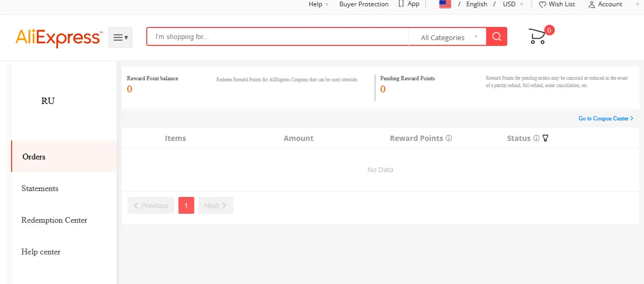Click the Next page button

coord(215,205)
